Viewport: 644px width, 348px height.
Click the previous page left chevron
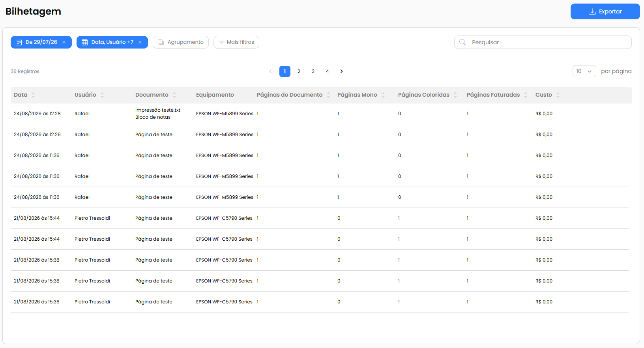(271, 71)
